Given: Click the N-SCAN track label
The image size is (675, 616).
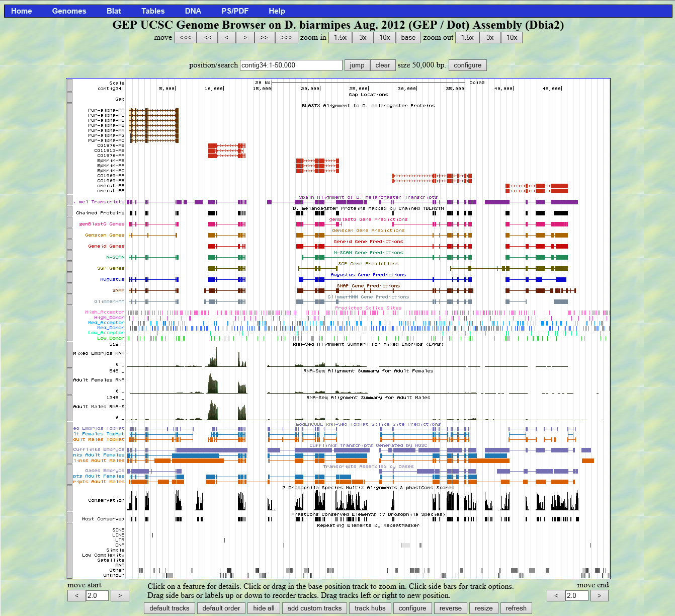Looking at the screenshot, I should tap(115, 257).
